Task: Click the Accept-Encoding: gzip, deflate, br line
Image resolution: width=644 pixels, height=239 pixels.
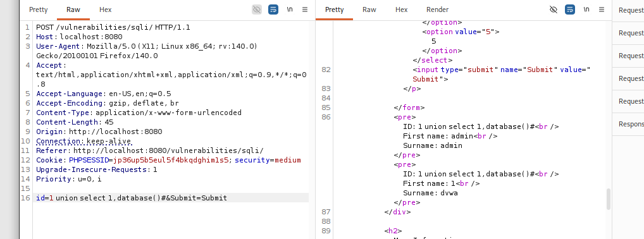Action: click(107, 103)
